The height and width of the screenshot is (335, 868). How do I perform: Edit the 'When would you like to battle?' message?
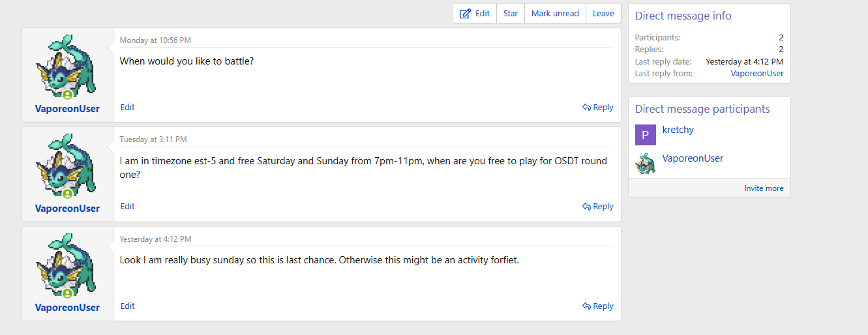pos(128,108)
